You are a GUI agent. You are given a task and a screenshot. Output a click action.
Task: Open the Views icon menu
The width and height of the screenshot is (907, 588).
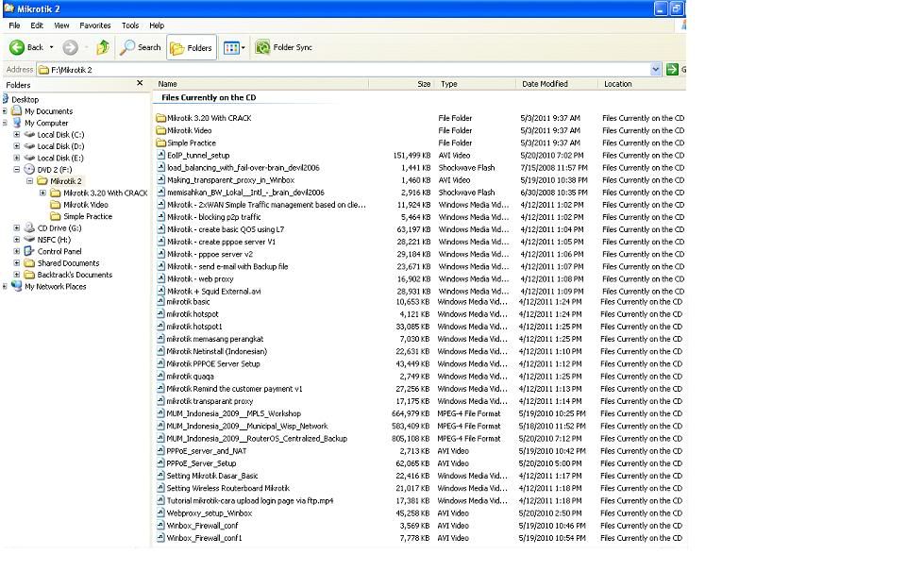tap(234, 47)
